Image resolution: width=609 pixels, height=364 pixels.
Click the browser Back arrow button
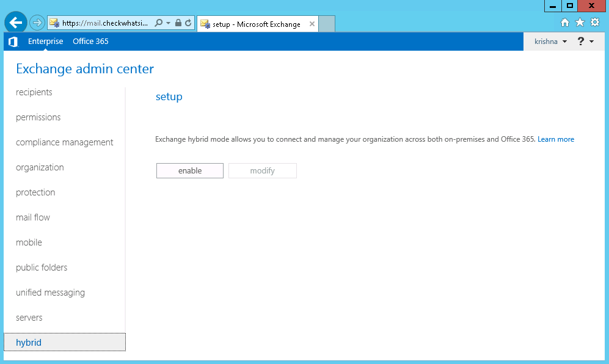pos(15,23)
